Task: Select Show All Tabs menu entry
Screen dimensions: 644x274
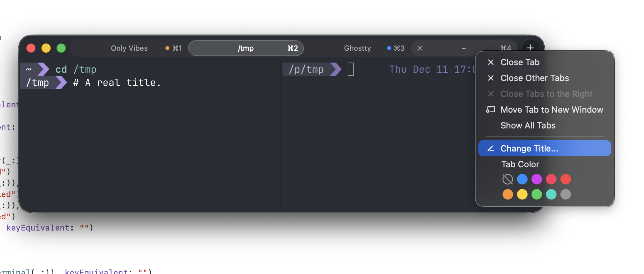Action: (528, 125)
